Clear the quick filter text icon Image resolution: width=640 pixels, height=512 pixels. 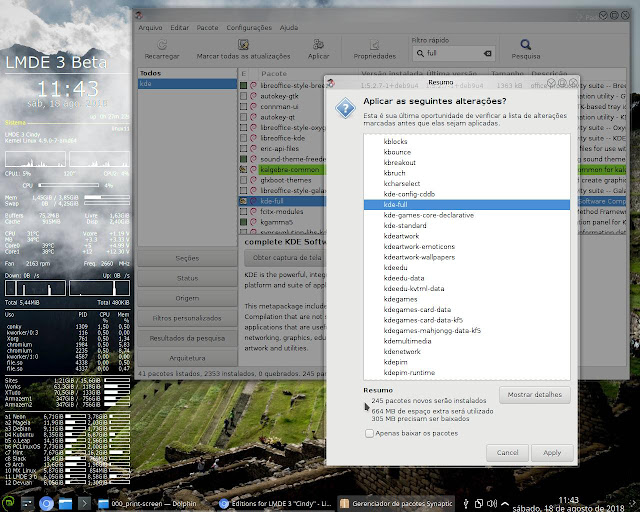coord(487,53)
